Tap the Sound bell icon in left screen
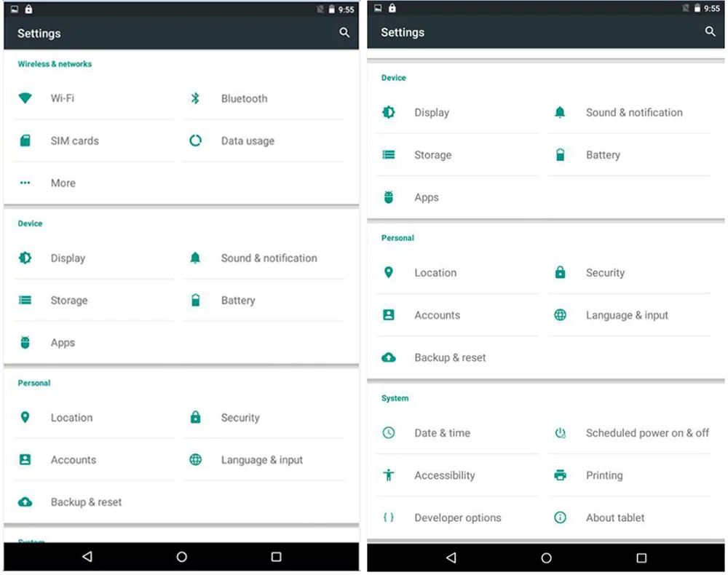 pos(195,258)
